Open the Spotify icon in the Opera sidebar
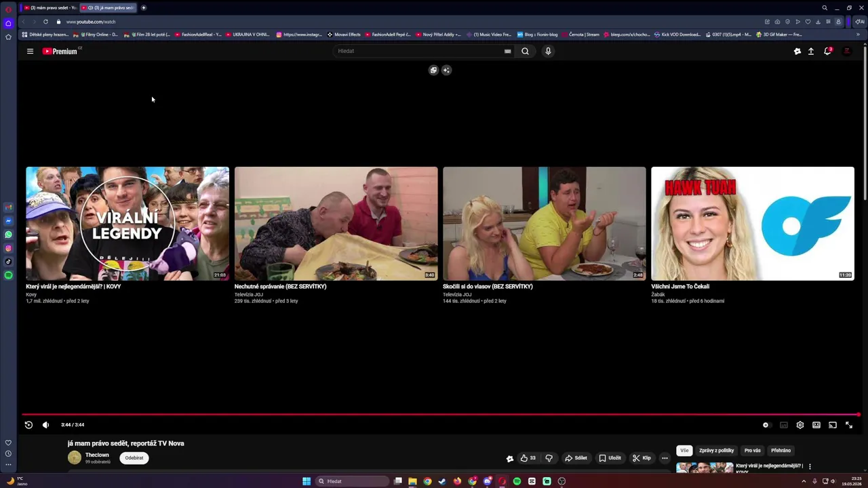 8,275
